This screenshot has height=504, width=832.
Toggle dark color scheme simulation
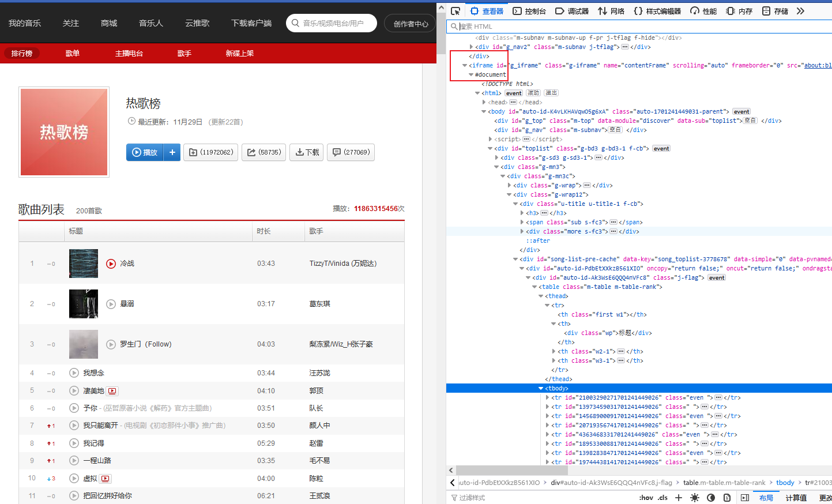(x=711, y=498)
